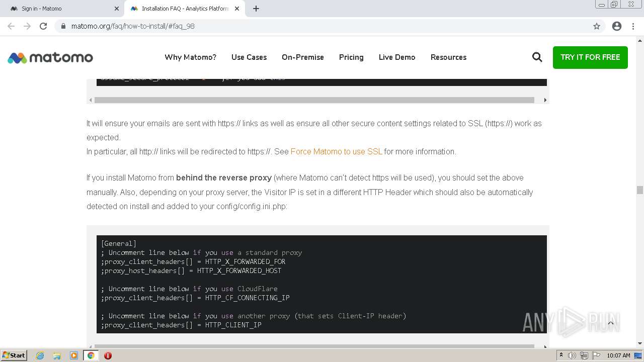Go back with browser back arrow

tap(11, 26)
